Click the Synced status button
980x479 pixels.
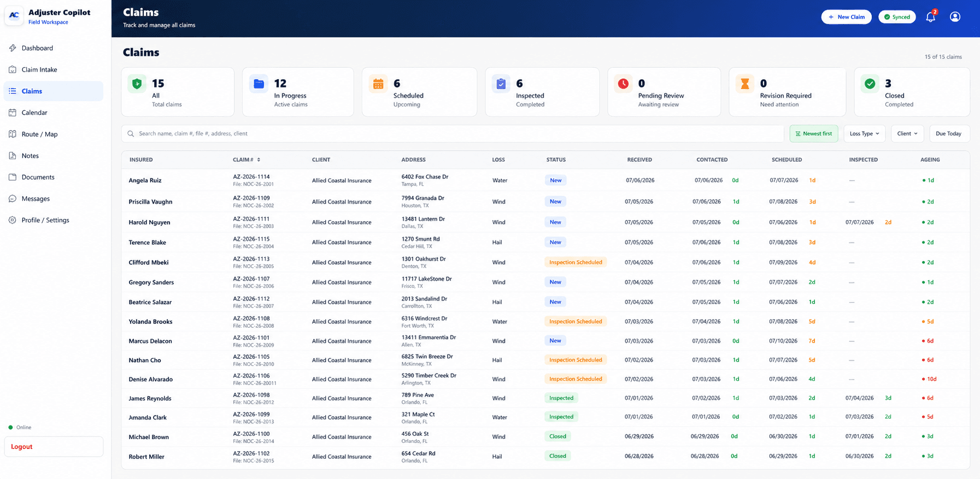click(897, 17)
